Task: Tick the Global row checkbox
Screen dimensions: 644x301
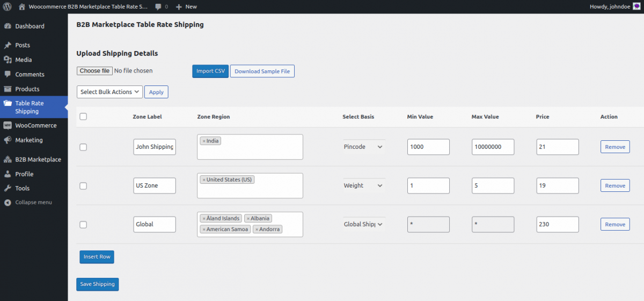Action: (x=83, y=225)
